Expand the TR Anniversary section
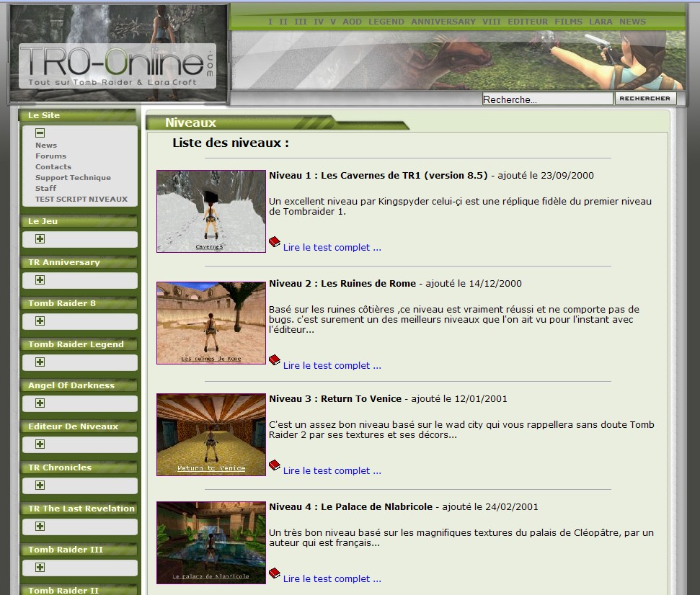 point(40,279)
